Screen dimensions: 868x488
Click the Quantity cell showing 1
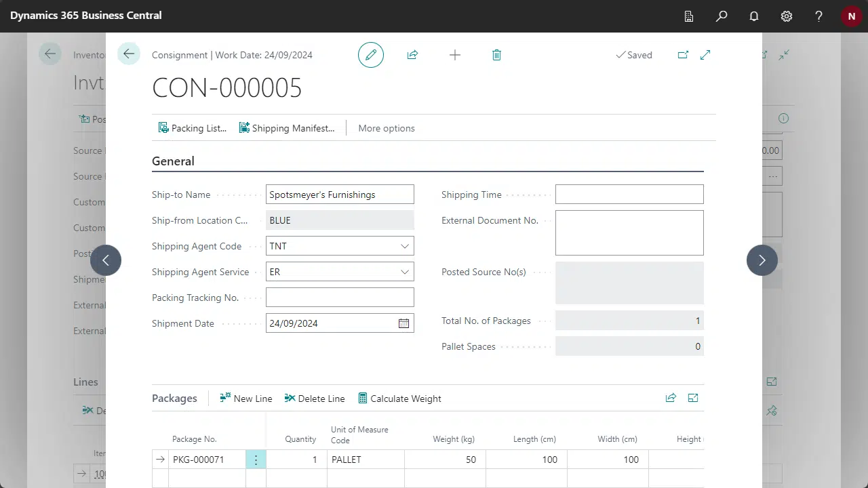click(296, 460)
